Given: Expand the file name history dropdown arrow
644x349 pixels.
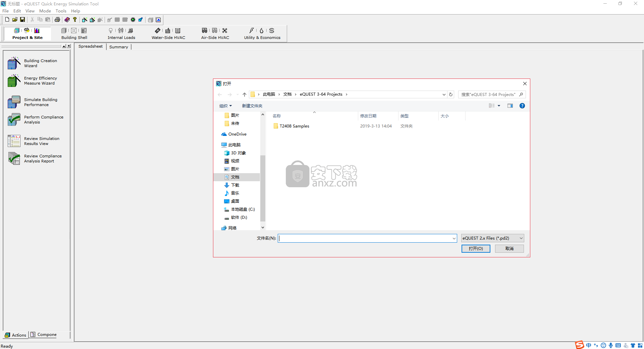Looking at the screenshot, I should pos(454,238).
